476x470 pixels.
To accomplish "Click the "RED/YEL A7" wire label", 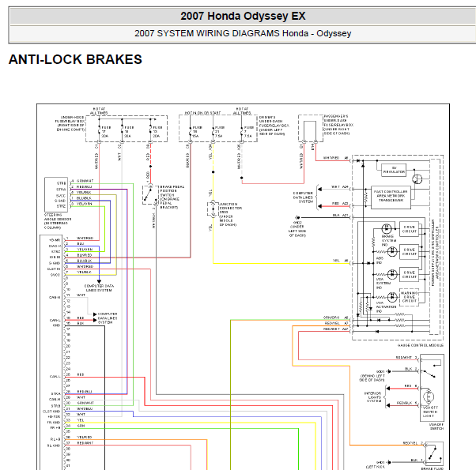I will (336, 323).
